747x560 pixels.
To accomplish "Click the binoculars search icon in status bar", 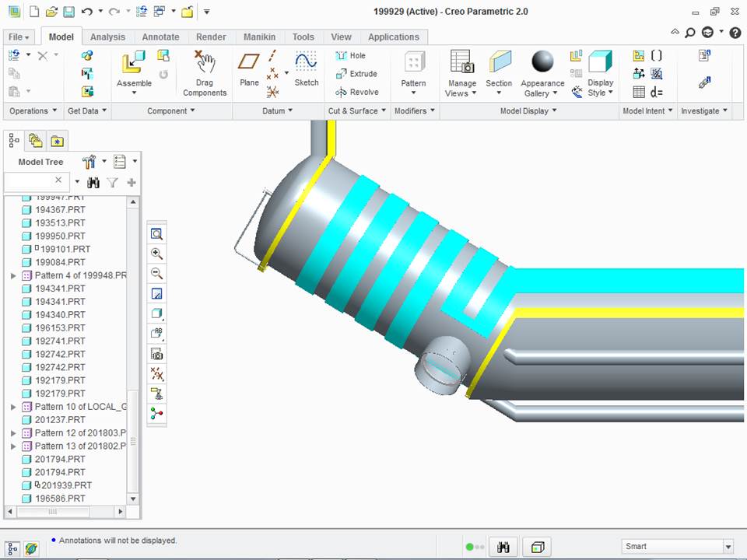I will 503,547.
